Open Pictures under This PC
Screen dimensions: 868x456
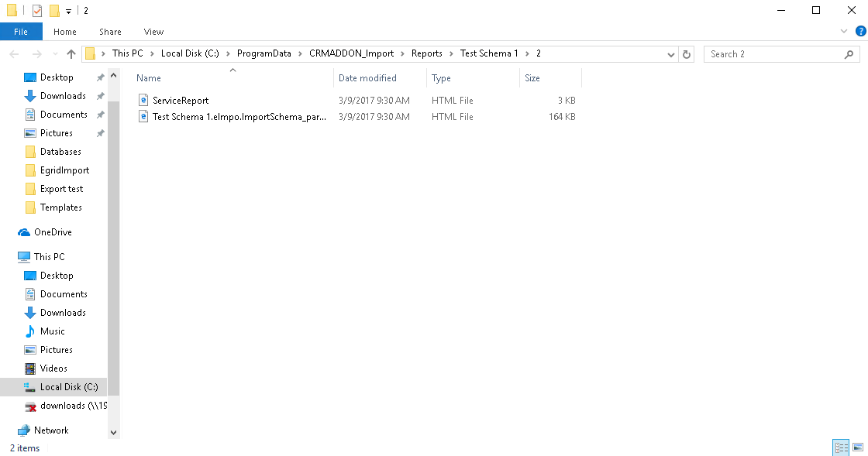56,350
